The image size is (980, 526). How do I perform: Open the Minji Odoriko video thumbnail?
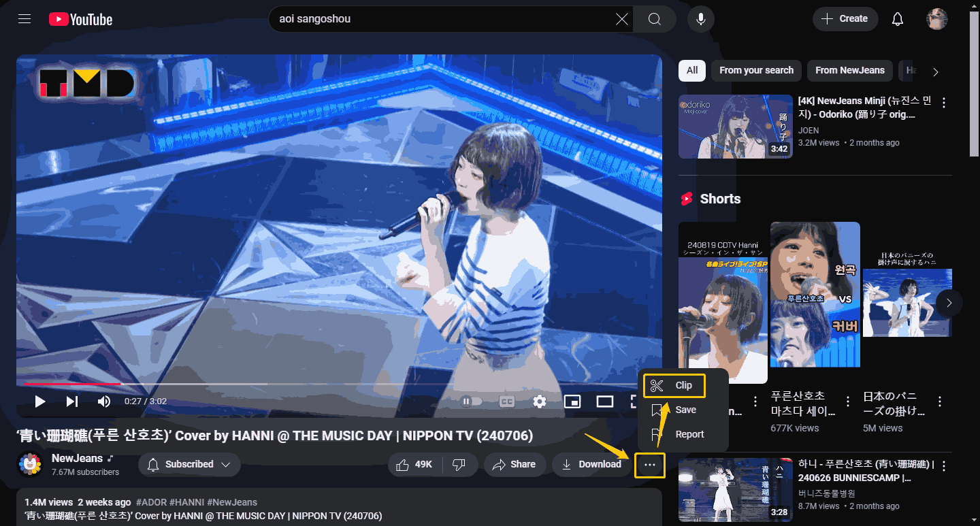736,127
